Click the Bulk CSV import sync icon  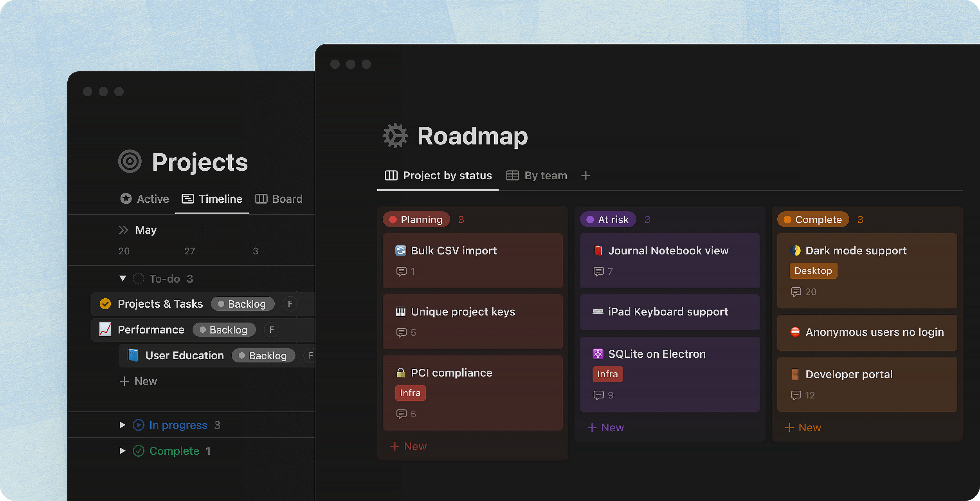[401, 250]
